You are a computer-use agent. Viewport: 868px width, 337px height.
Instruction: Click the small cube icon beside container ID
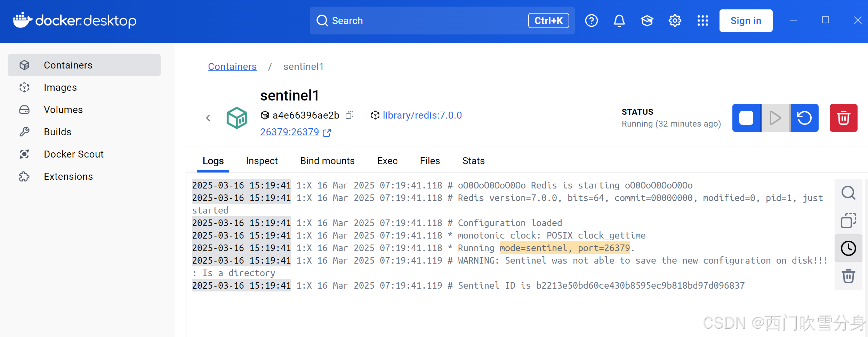[265, 115]
